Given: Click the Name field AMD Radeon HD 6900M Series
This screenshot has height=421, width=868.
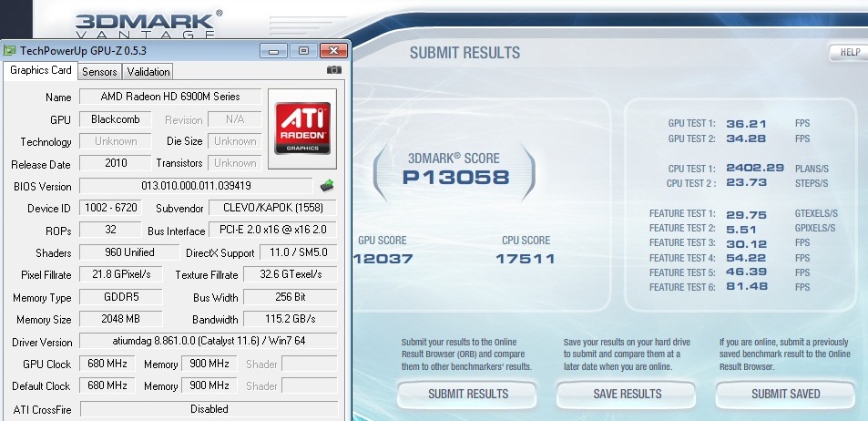Looking at the screenshot, I should (x=170, y=97).
